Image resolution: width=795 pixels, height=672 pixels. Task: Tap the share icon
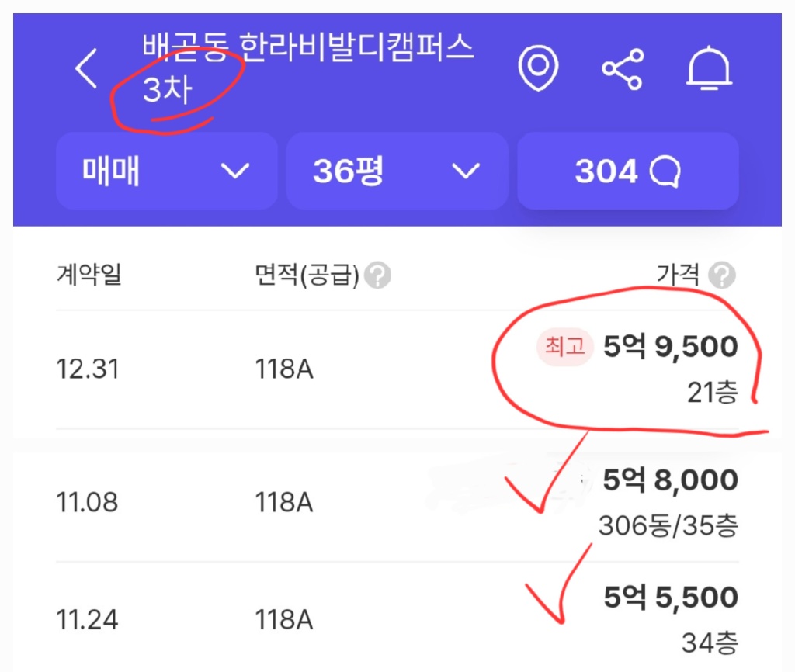(623, 69)
